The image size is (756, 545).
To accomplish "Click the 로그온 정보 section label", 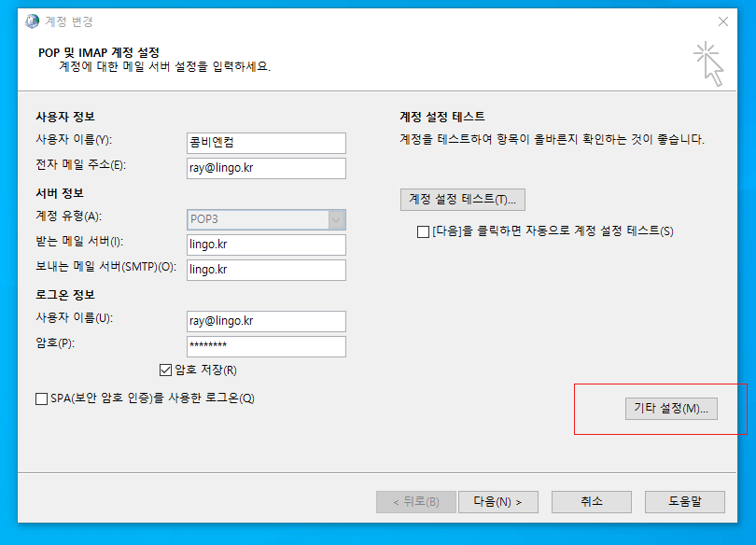I will tap(65, 295).
